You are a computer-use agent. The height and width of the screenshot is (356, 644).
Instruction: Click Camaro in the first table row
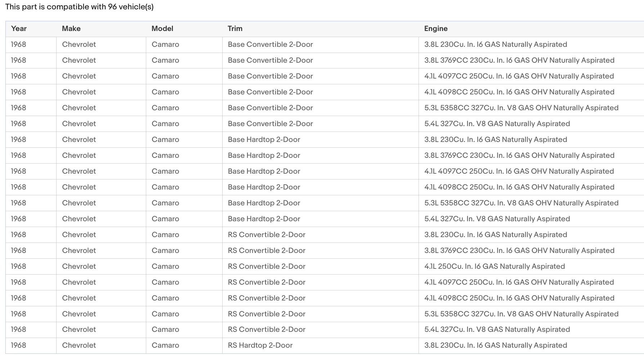tap(165, 45)
